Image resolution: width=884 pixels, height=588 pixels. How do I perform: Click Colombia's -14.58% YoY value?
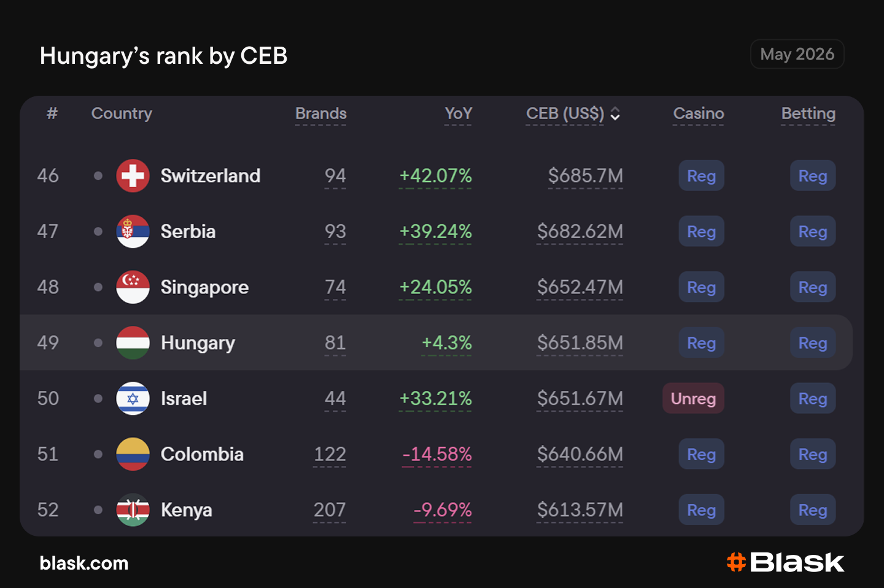pos(437,454)
